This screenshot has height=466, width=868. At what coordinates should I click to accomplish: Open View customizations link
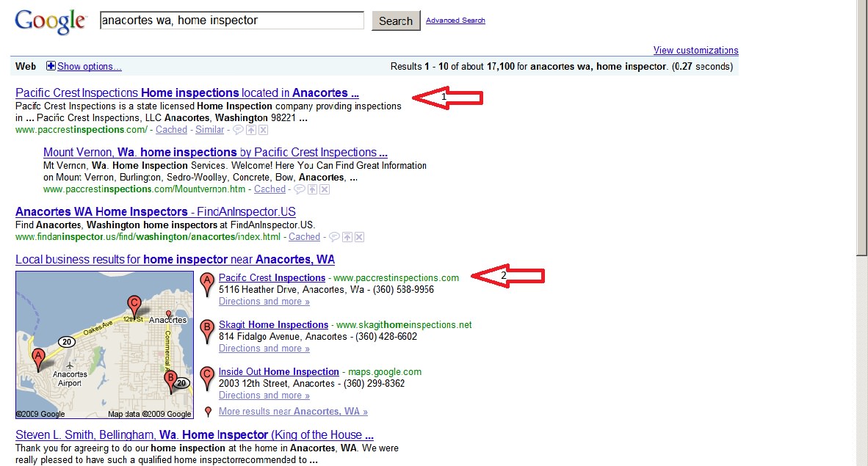(695, 51)
